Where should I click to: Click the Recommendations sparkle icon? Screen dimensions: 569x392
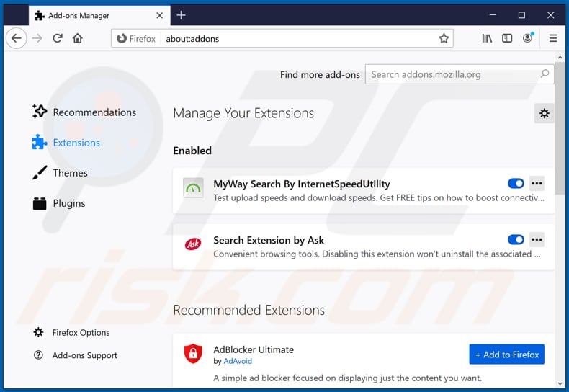point(39,111)
